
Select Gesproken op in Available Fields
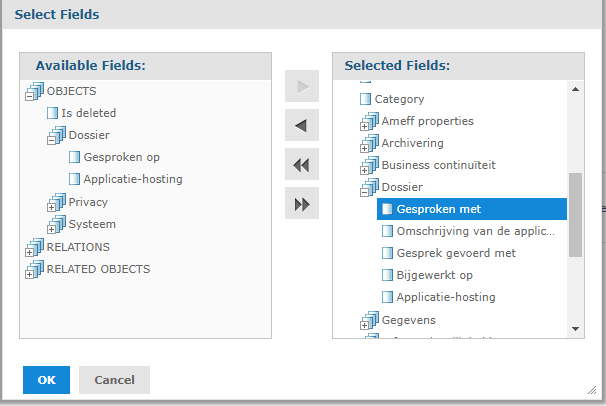(x=121, y=157)
